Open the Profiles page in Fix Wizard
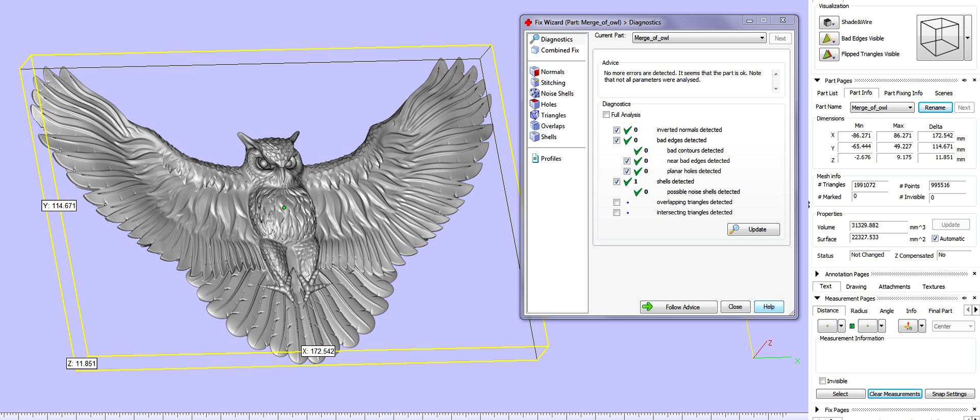The height and width of the screenshot is (420, 980). tap(546, 159)
